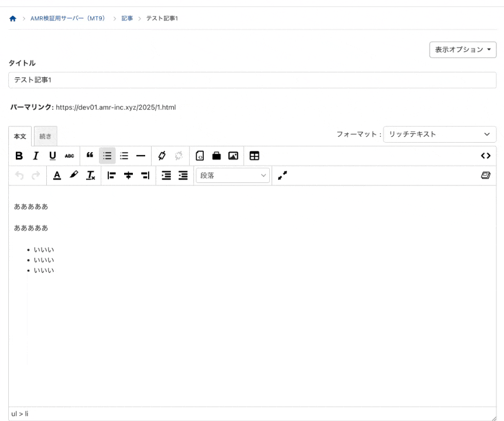Toggle fullscreen editing mode
This screenshot has height=421, width=504.
[282, 175]
